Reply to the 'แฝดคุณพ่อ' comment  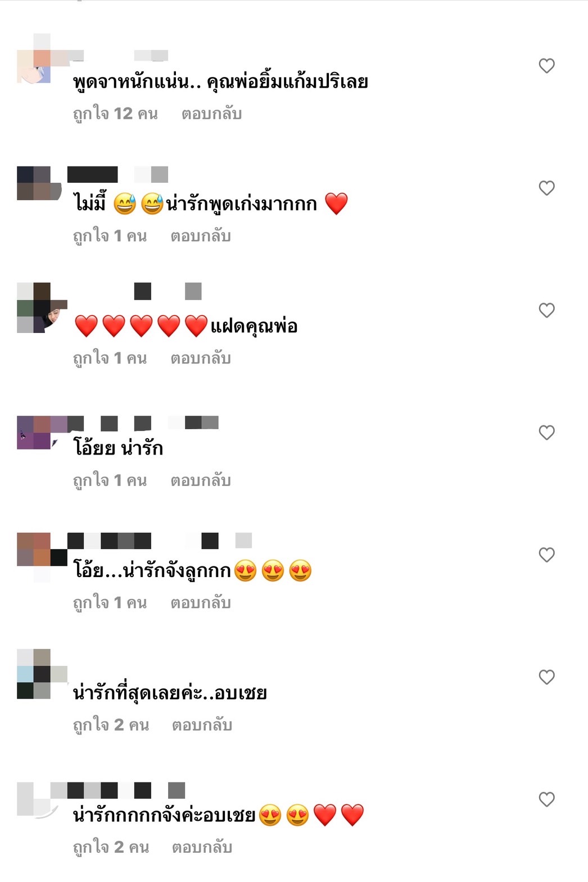201,358
